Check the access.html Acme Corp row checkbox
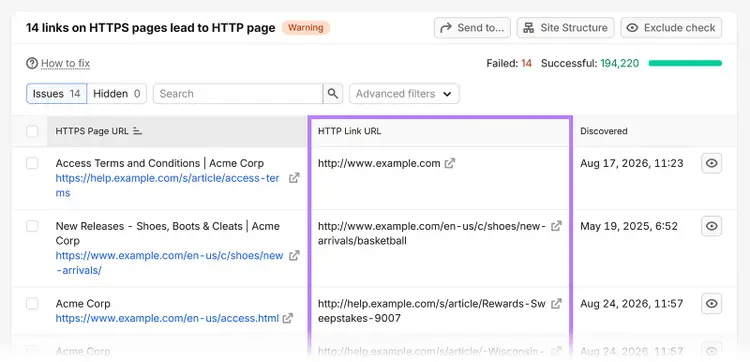 pyautogui.click(x=32, y=304)
